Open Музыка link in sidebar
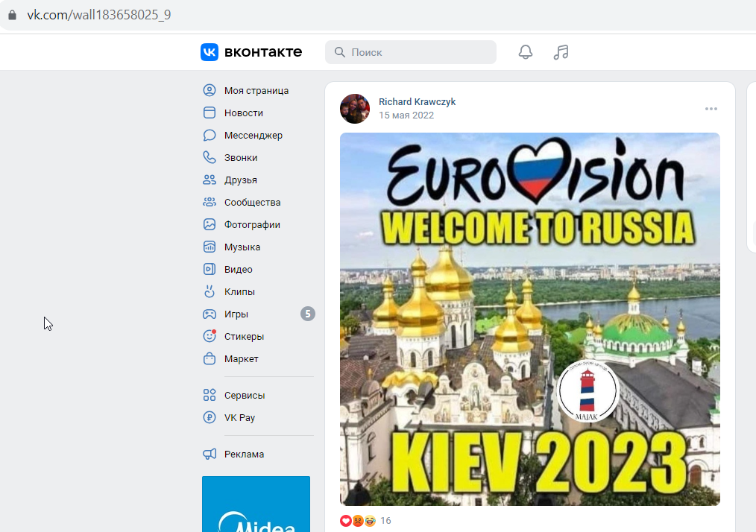 pyautogui.click(x=242, y=247)
